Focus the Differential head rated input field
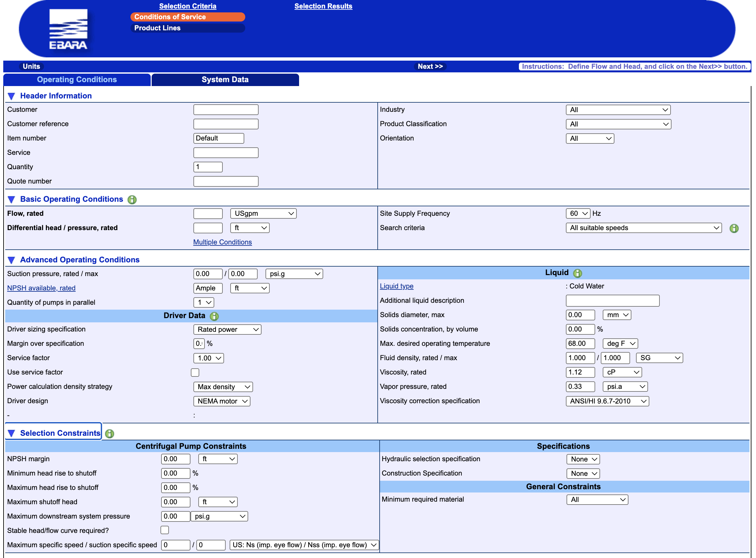The height and width of the screenshot is (558, 756). (208, 228)
